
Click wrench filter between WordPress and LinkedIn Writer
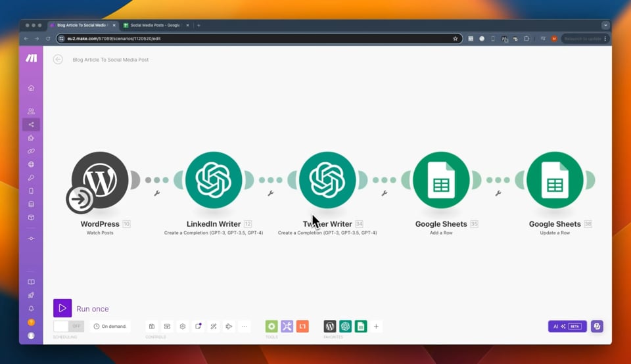pos(157,193)
